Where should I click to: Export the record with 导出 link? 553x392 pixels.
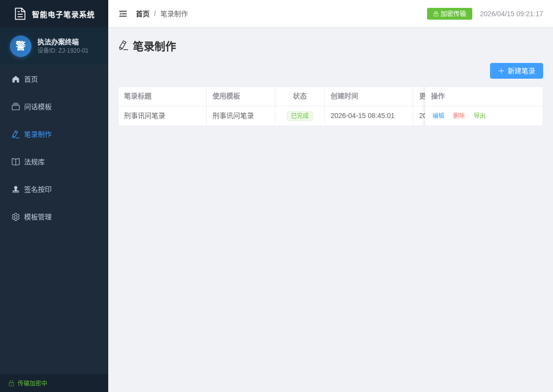[x=479, y=116]
